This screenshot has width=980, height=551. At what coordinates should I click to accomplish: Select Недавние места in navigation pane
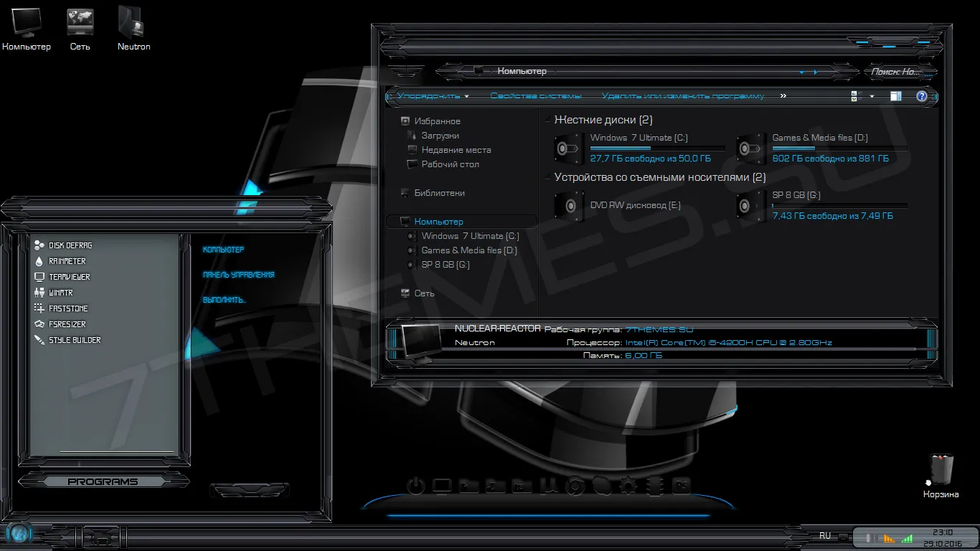pos(456,150)
